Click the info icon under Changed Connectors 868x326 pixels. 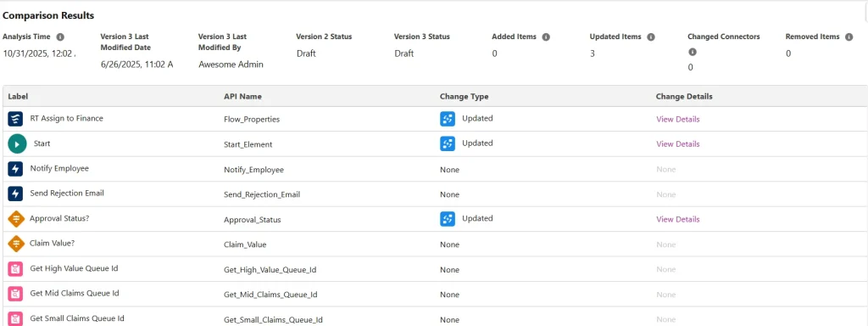(x=692, y=52)
